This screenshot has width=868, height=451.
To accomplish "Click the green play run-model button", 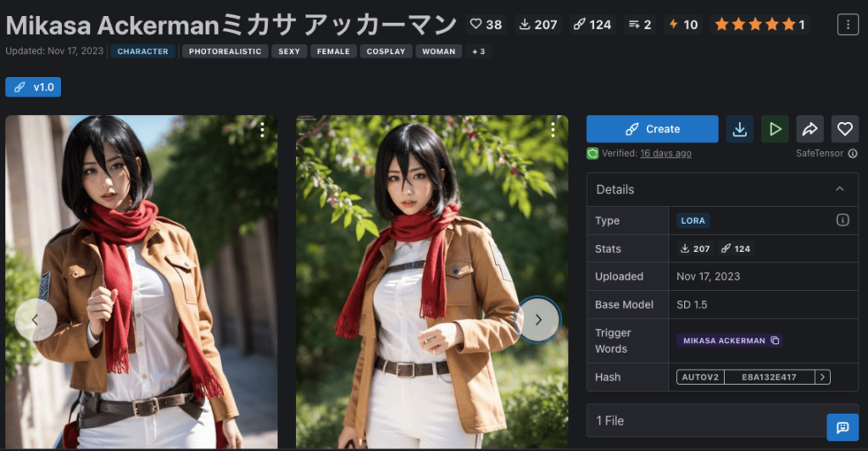I will pos(775,129).
